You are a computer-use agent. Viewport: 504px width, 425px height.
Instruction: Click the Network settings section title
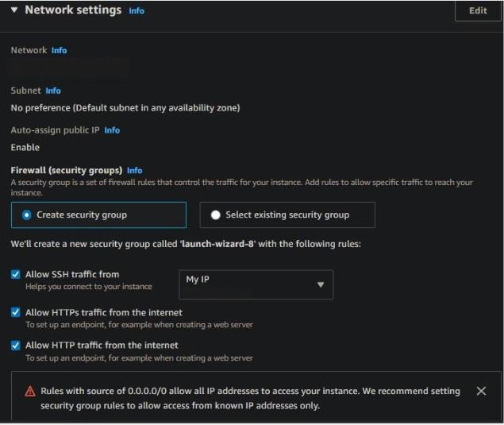click(73, 10)
